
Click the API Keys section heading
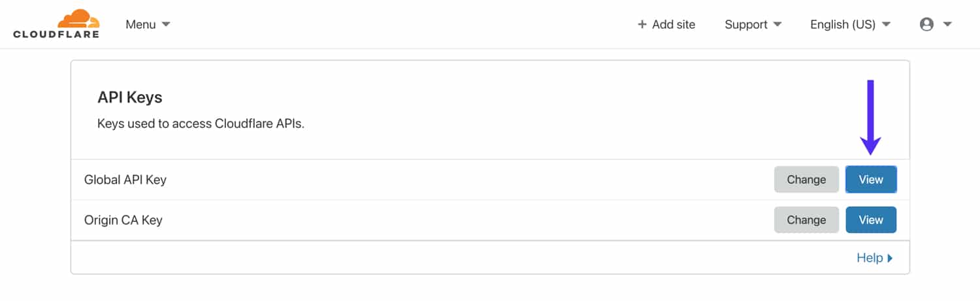(129, 97)
